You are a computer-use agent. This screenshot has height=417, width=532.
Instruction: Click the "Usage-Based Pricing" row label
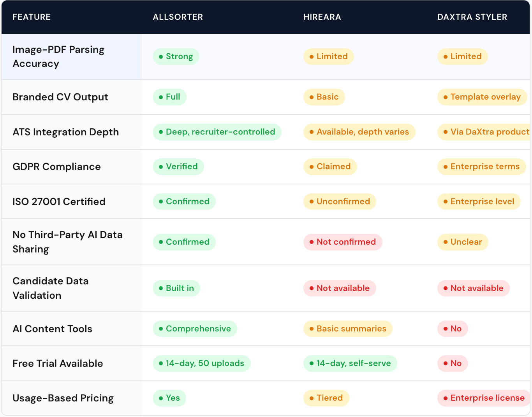(63, 398)
